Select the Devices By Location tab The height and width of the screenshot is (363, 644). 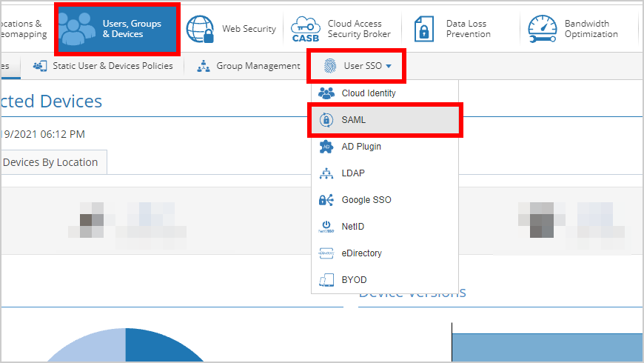(x=53, y=162)
